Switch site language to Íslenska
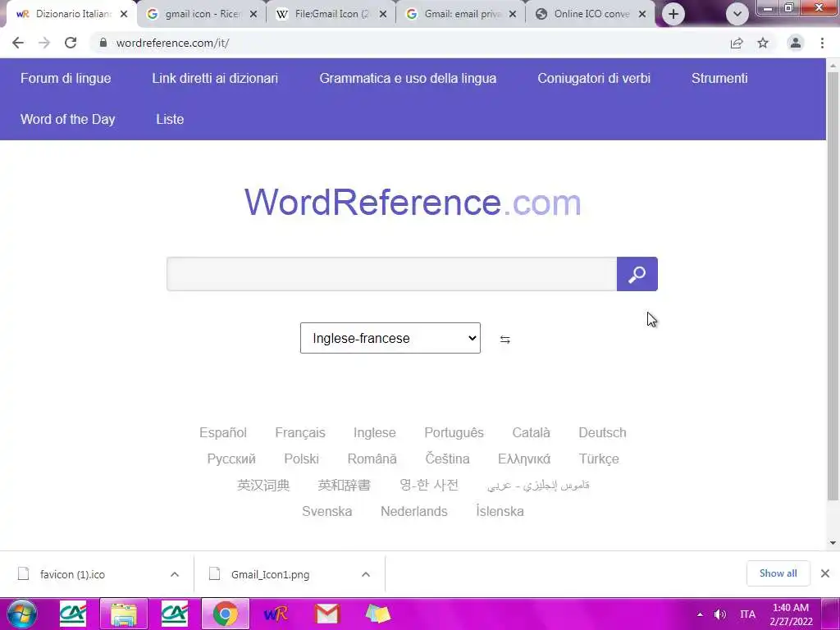 (x=500, y=512)
